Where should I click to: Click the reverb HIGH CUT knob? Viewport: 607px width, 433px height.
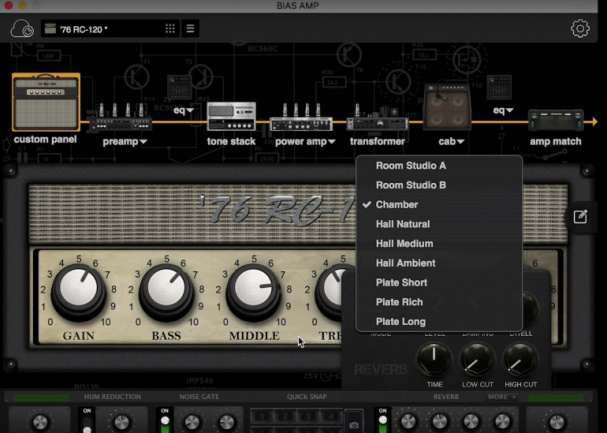tap(520, 359)
